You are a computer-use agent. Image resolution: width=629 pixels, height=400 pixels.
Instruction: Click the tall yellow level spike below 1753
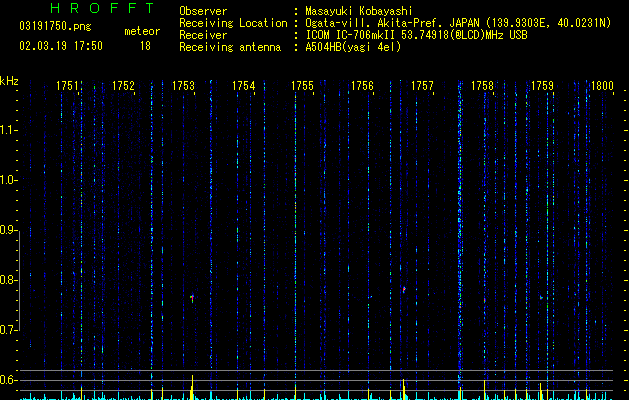(193, 387)
